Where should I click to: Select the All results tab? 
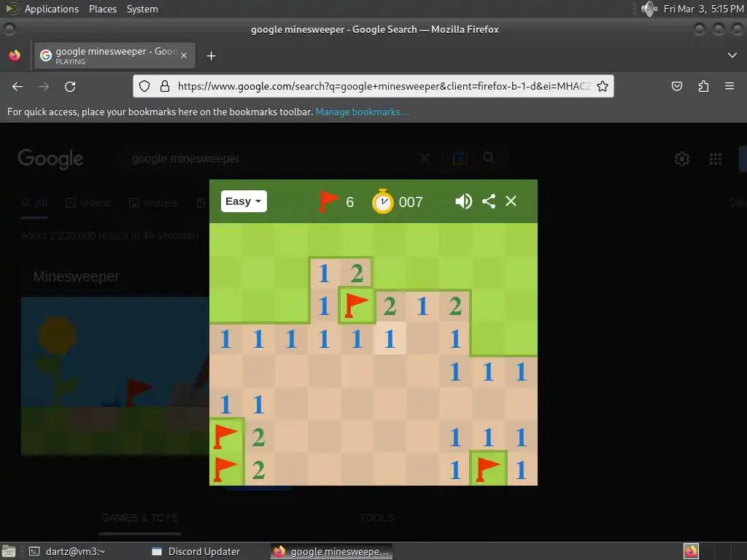pos(34,203)
